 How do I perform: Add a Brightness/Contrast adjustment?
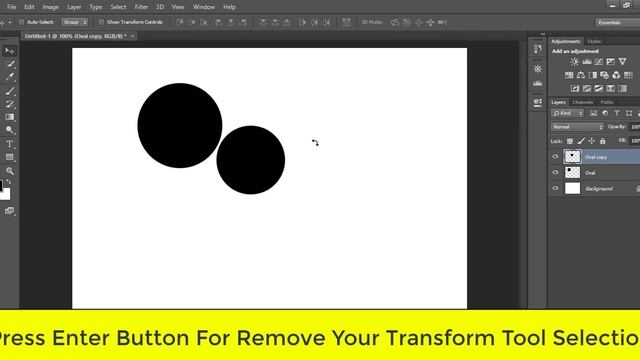click(x=575, y=62)
